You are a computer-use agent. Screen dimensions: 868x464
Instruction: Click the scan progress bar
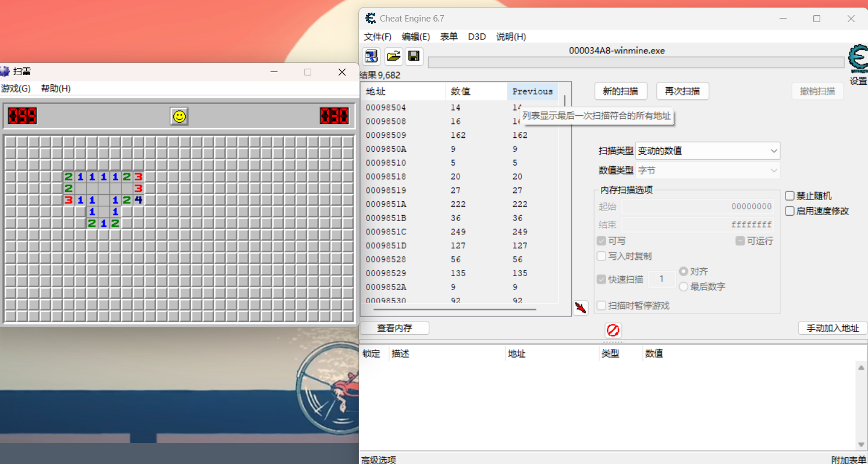point(636,62)
